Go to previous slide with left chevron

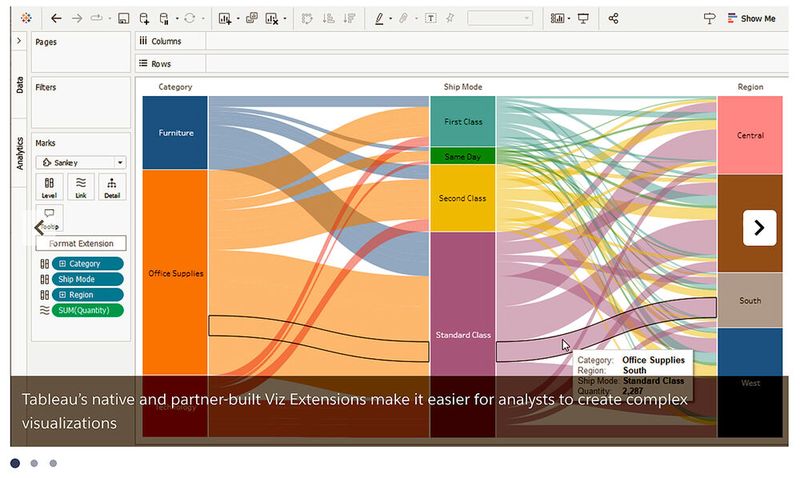pos(39,228)
